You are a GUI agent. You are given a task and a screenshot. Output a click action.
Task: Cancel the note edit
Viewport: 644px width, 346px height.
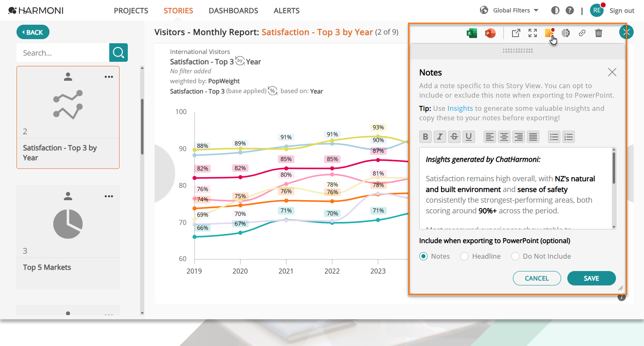[x=537, y=278]
